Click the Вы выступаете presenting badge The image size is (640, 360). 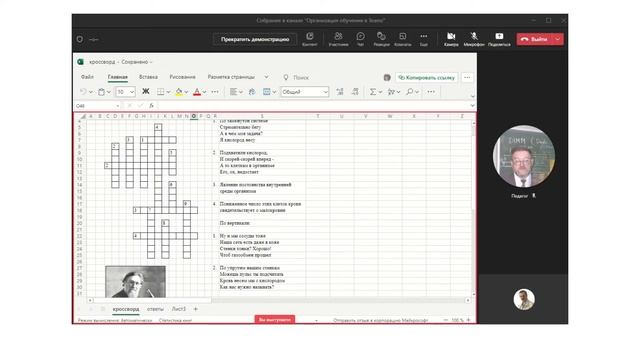coord(275,320)
